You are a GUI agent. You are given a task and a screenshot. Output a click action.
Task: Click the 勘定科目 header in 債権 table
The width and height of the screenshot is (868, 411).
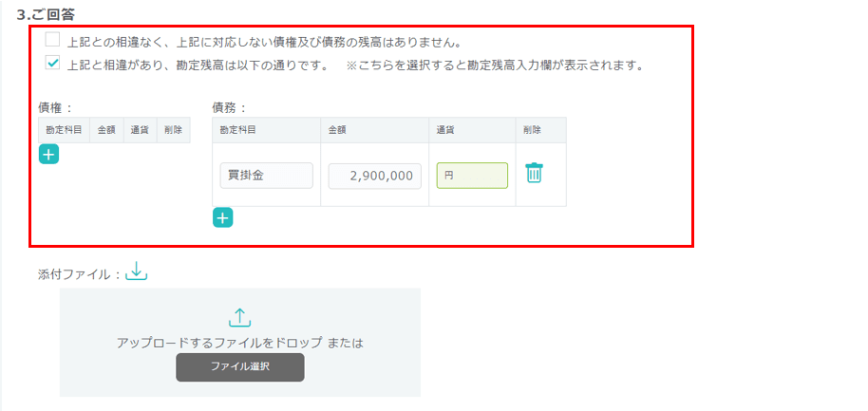click(x=64, y=129)
